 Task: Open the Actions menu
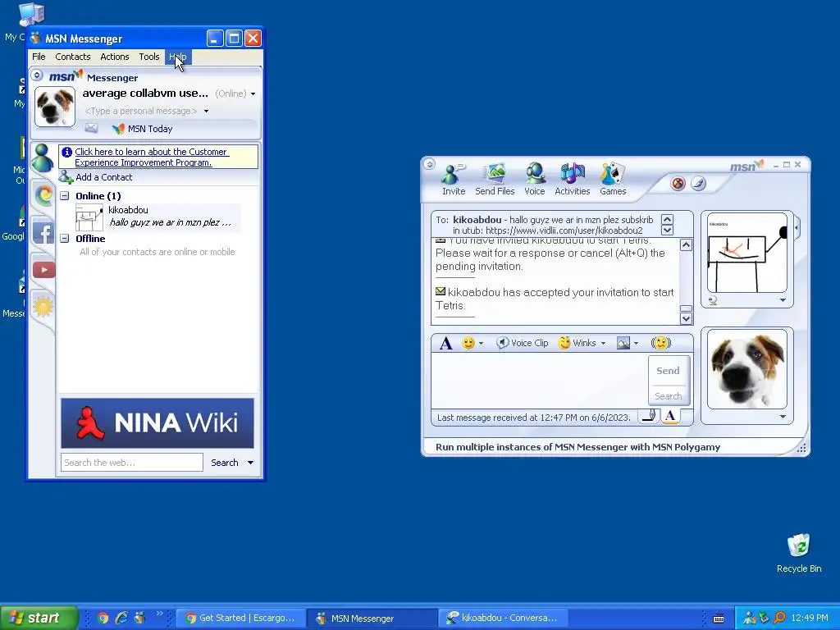click(x=115, y=57)
